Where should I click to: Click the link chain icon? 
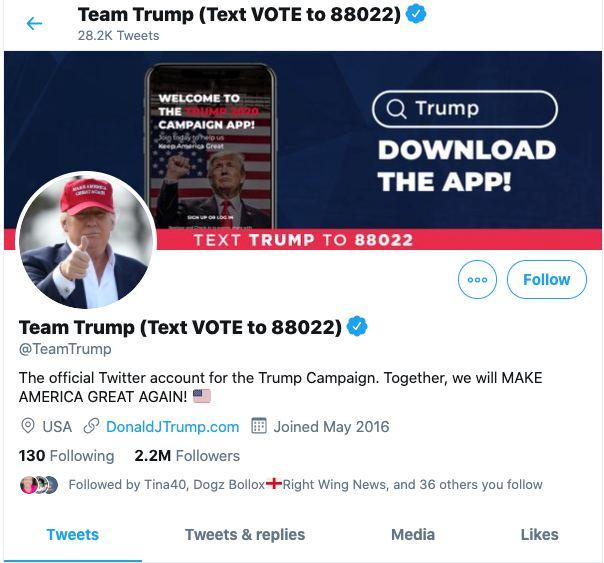click(x=91, y=426)
